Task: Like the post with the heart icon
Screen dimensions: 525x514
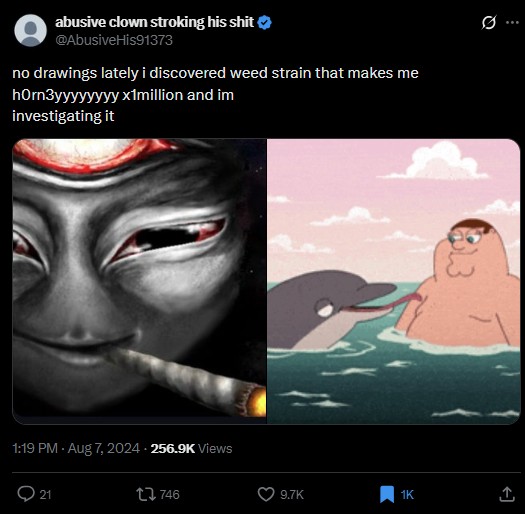Action: pyautogui.click(x=266, y=494)
